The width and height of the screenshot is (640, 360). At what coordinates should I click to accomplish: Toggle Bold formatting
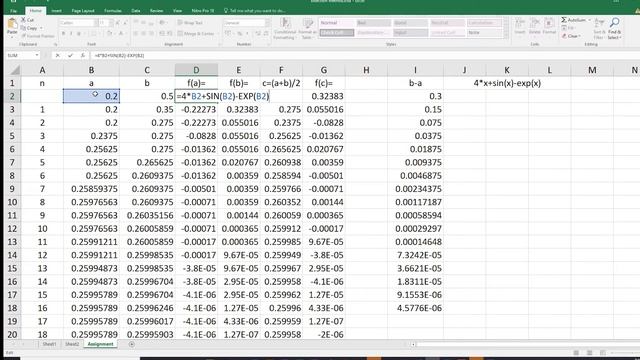coord(63,33)
